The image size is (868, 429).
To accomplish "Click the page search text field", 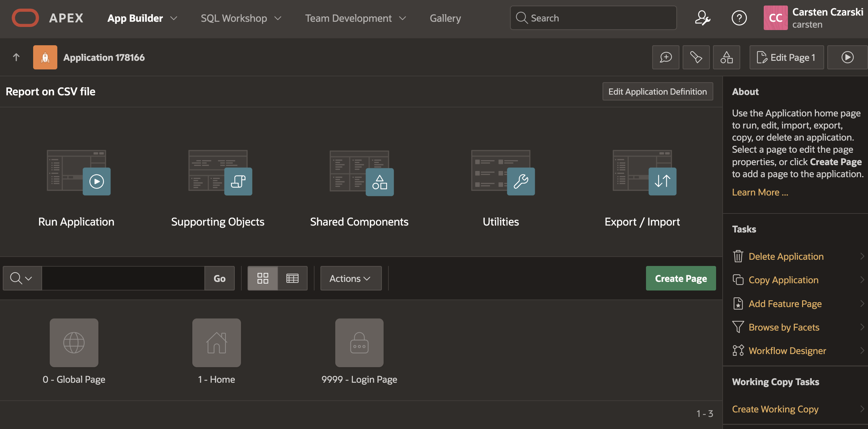I will point(123,278).
